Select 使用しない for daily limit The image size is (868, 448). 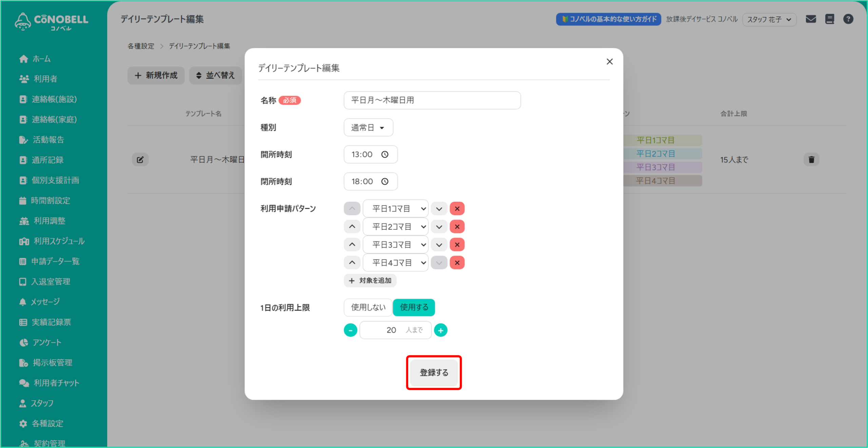coord(368,307)
